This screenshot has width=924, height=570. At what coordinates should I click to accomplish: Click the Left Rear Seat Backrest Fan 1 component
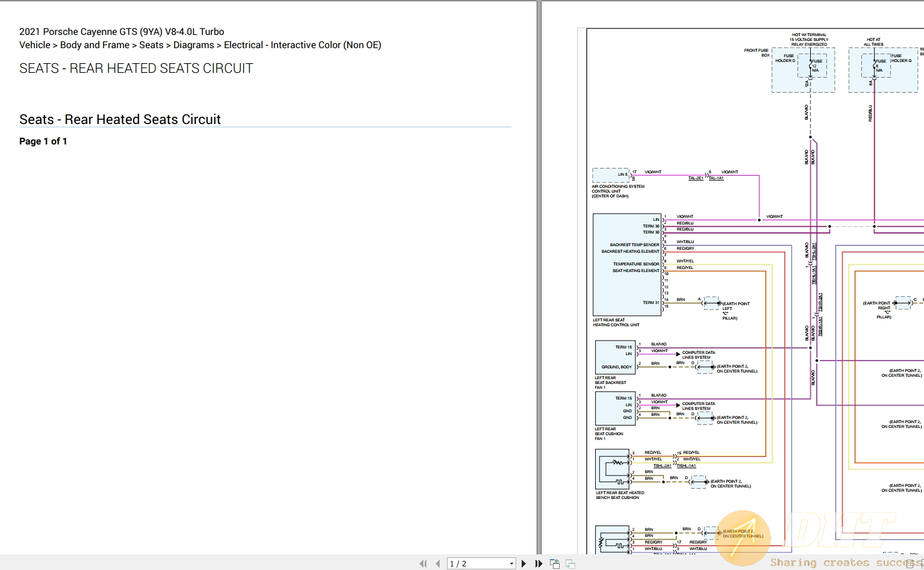tap(615, 358)
